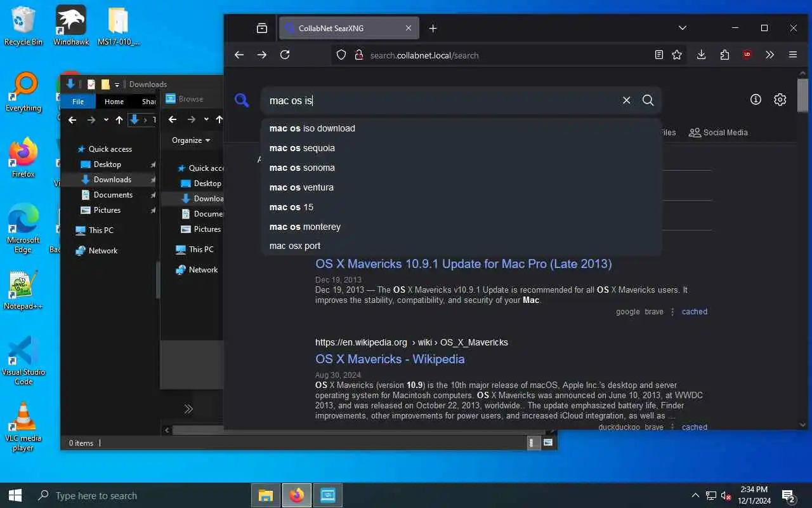Open the Firefox hamburger menu

793,55
